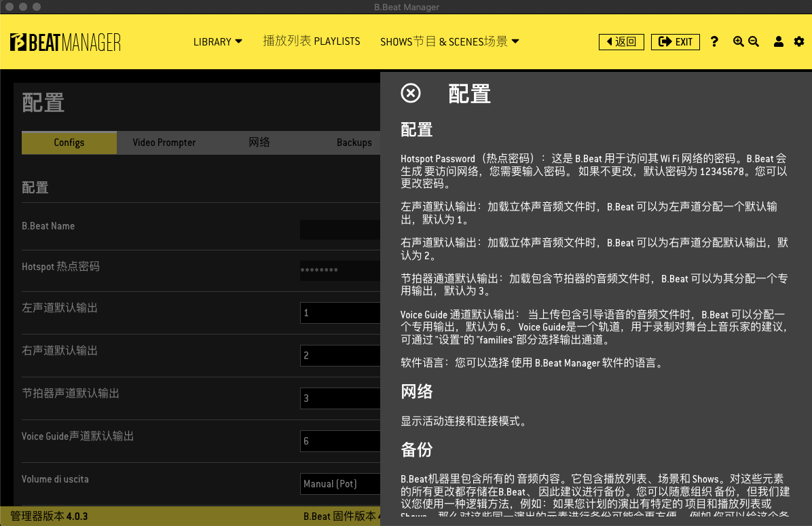812x526 pixels.
Task: Switch to the 网络 tab
Action: (x=259, y=143)
